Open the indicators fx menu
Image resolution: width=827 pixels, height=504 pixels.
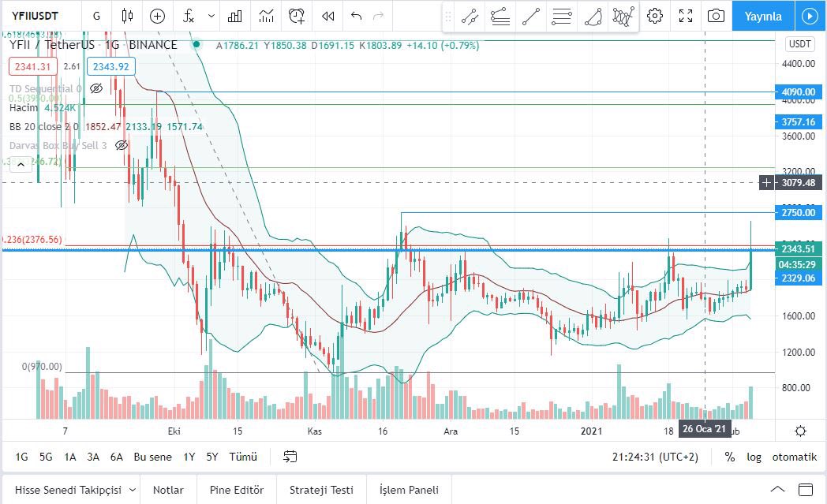tap(189, 16)
